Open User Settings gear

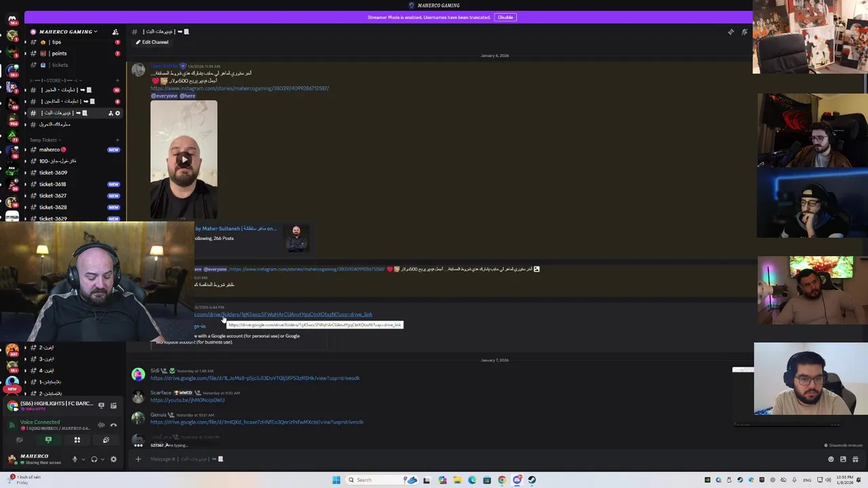(x=113, y=459)
